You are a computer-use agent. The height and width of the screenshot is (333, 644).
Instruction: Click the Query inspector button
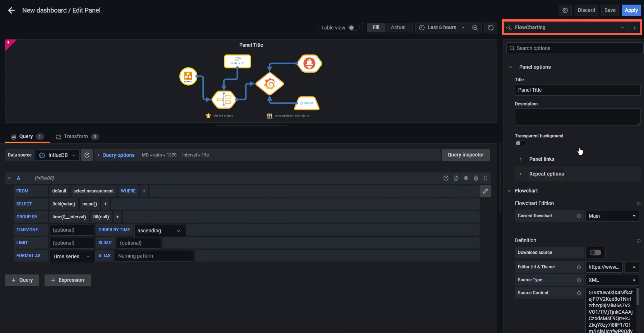point(465,155)
